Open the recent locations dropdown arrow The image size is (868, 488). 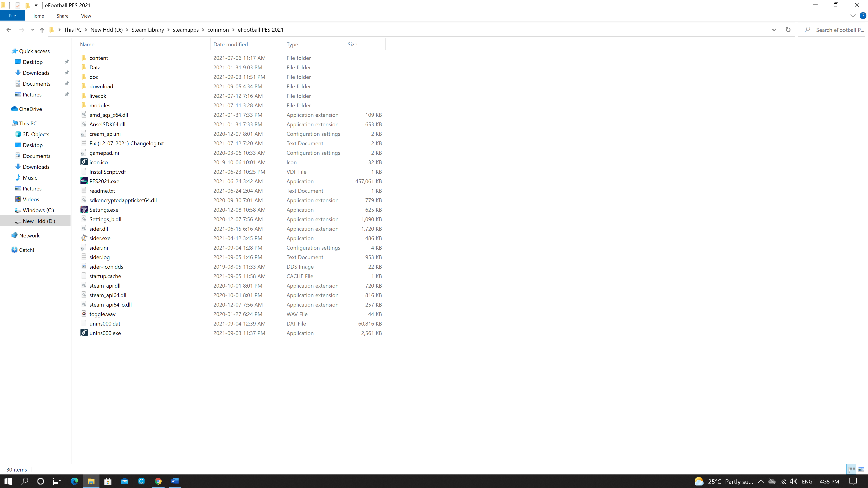[32, 30]
